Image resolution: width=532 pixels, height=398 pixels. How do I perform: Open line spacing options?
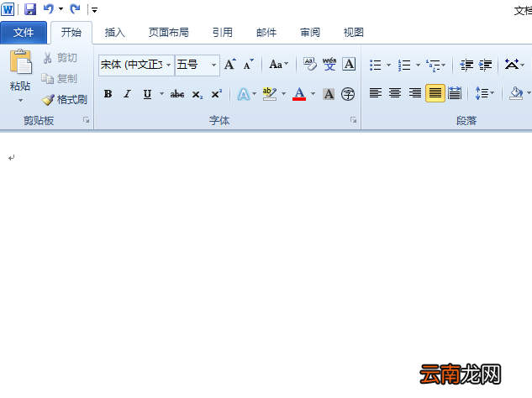coord(484,93)
